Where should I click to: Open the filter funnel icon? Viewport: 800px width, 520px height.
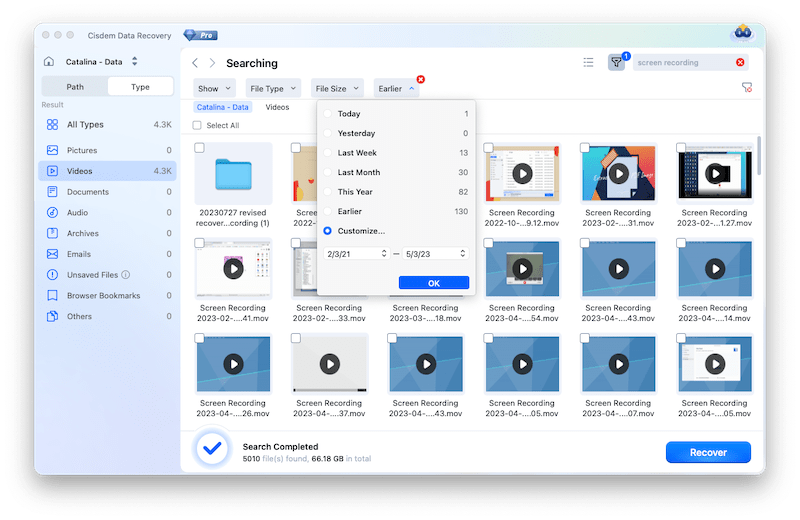point(617,63)
